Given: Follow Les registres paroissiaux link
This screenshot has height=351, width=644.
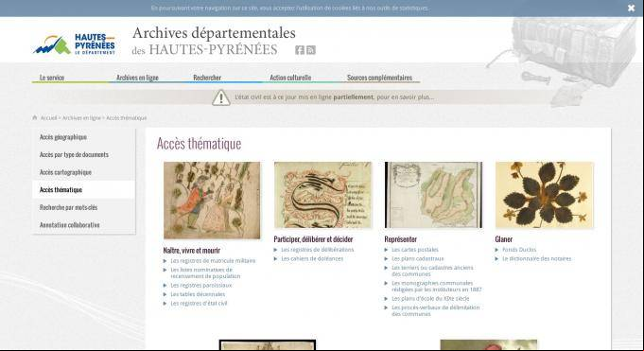Looking at the screenshot, I should pyautogui.click(x=201, y=285).
